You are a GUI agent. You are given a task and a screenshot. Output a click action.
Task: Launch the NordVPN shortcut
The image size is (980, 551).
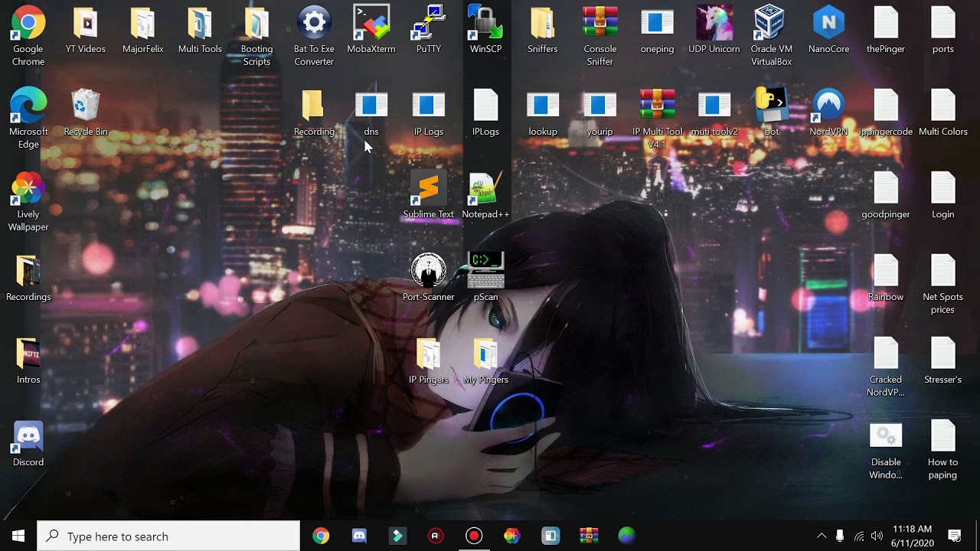tap(828, 106)
